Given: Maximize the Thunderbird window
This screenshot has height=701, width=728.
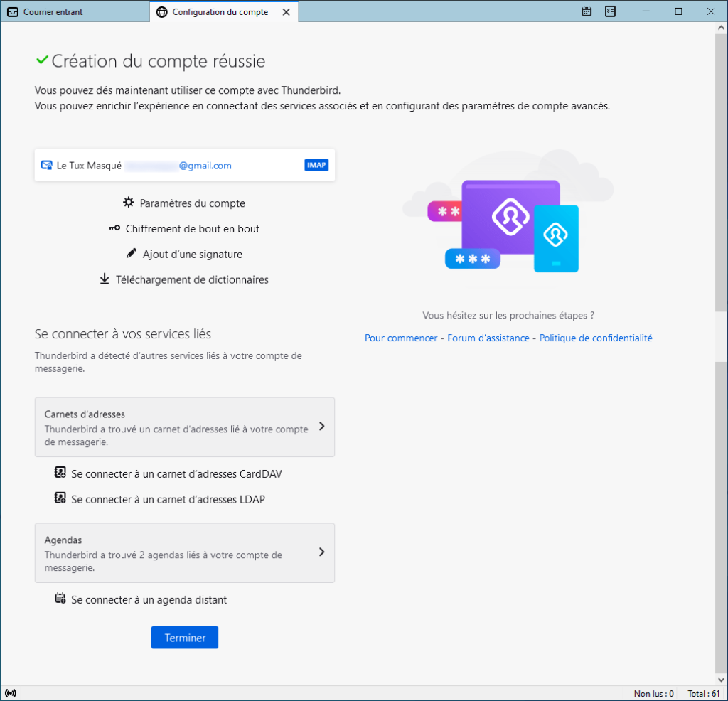Looking at the screenshot, I should (x=678, y=11).
